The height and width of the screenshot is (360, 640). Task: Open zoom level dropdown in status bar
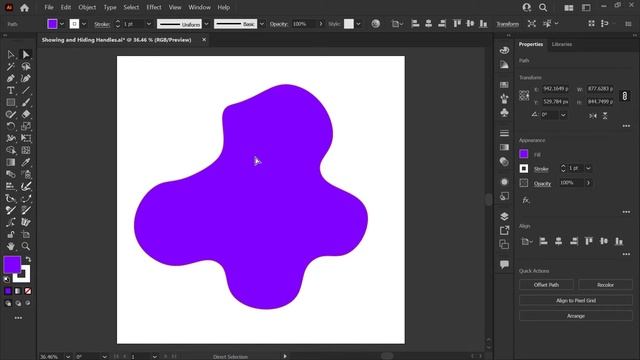[x=68, y=356]
